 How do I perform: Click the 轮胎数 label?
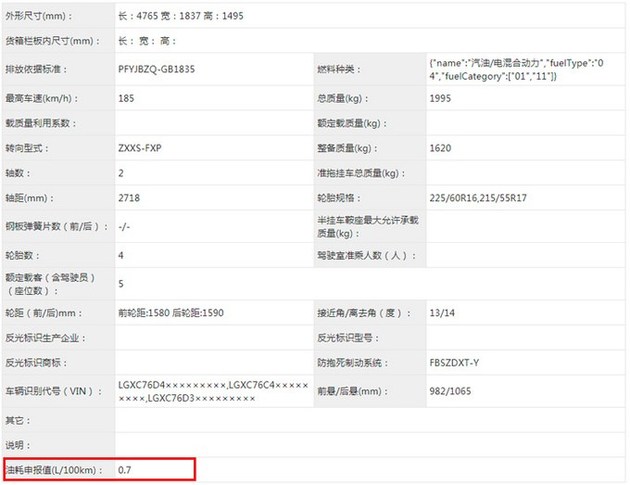(22, 255)
